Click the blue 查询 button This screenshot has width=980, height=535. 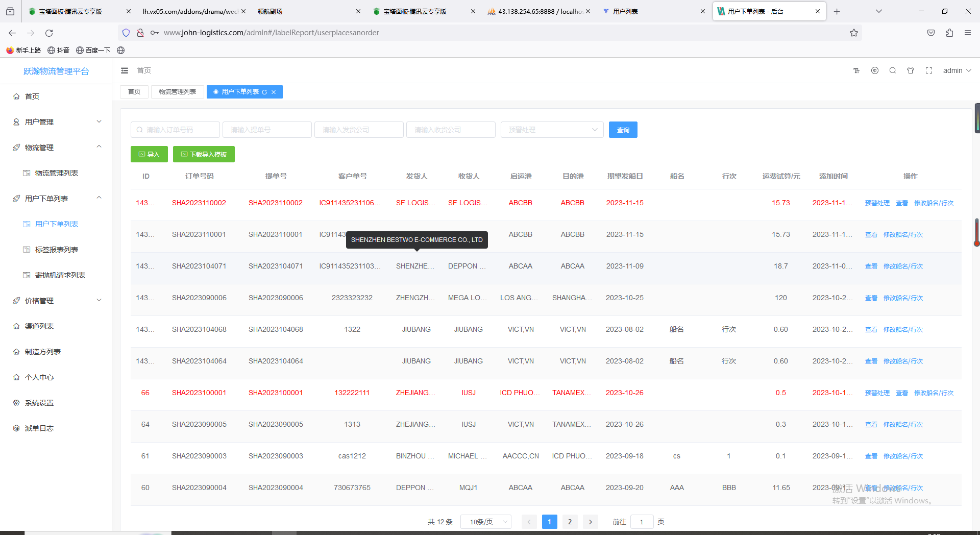[x=623, y=130]
